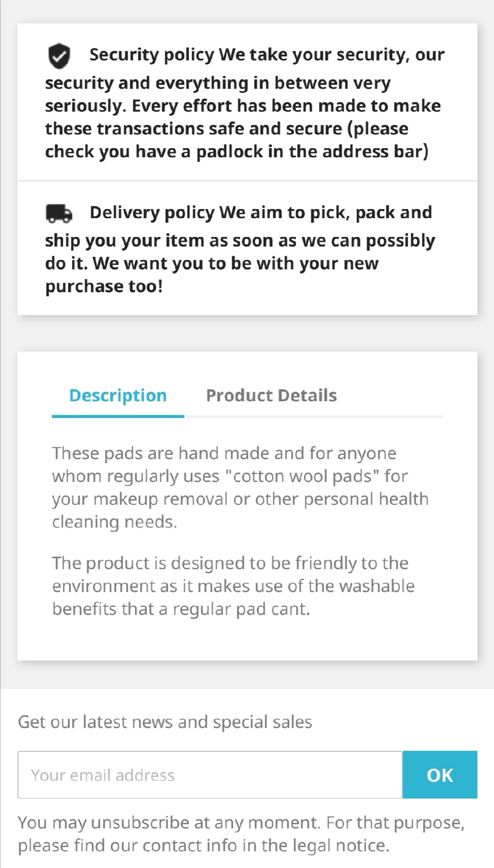Click the makeup removal line in description
Screen dimensions: 494x868
[240, 499]
